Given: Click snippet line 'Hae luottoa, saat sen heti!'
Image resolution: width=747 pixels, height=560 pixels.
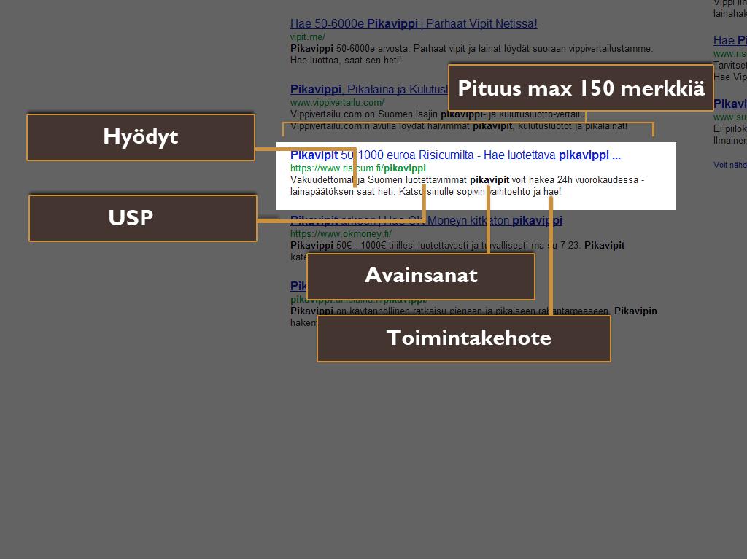Looking at the screenshot, I should (346, 61).
